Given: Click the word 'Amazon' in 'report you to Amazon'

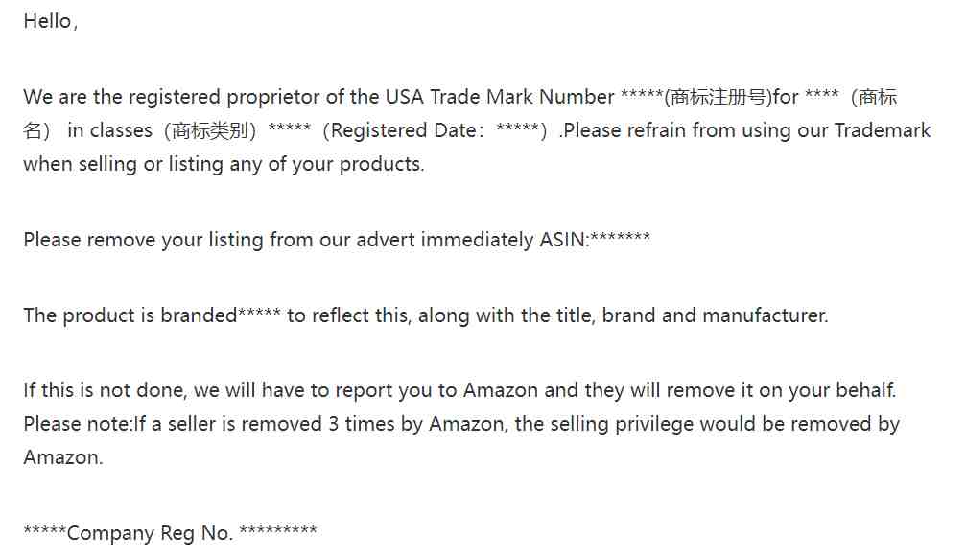Looking at the screenshot, I should pyautogui.click(x=501, y=390).
